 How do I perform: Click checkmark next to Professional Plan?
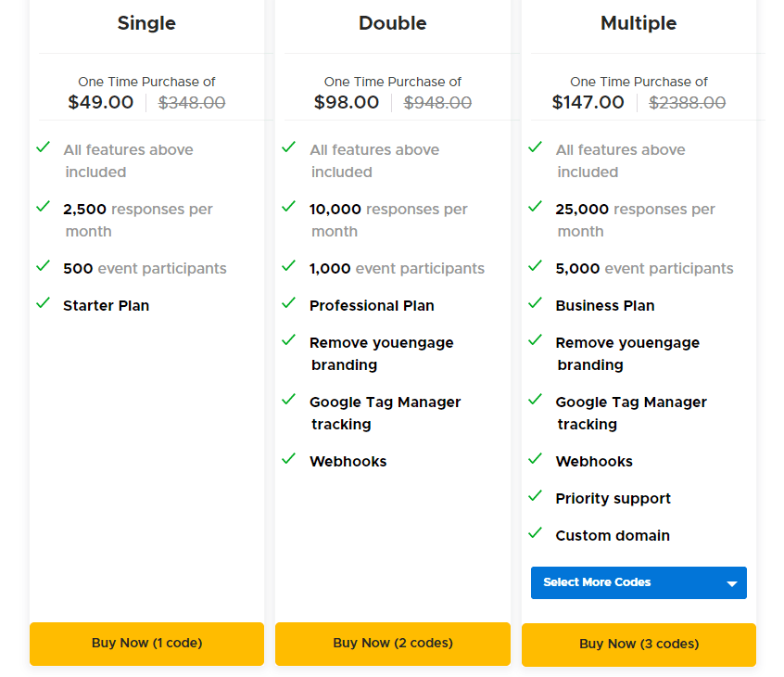(289, 303)
